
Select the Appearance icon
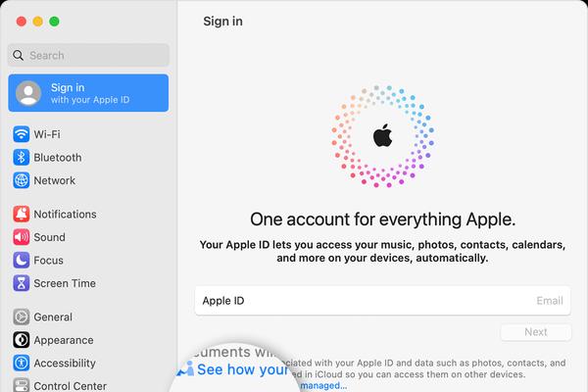coord(21,340)
